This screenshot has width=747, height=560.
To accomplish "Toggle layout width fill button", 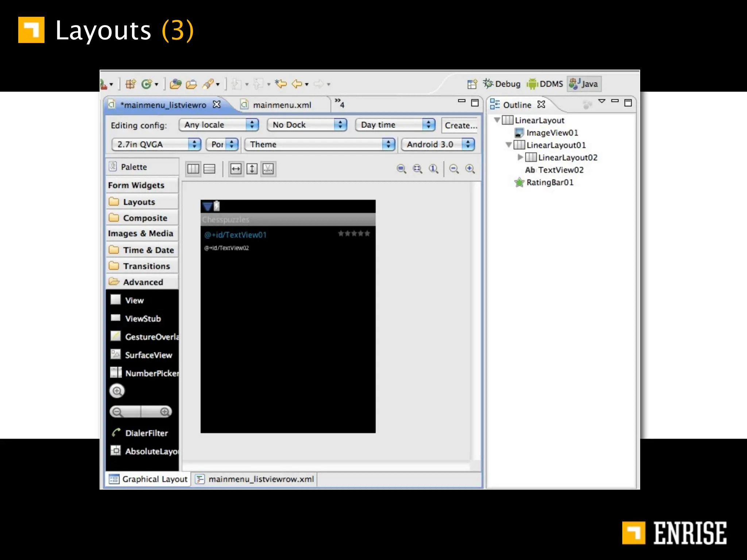I will (236, 169).
